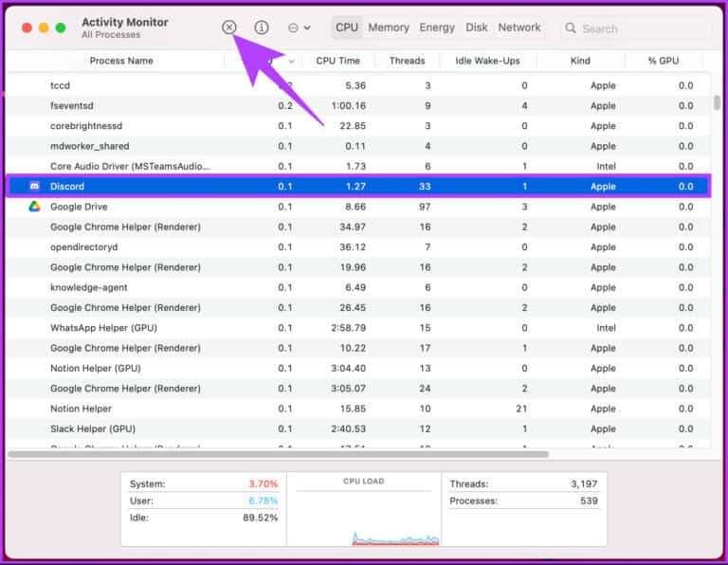The image size is (728, 565).
Task: Switch to the Network tab
Action: pyautogui.click(x=519, y=27)
